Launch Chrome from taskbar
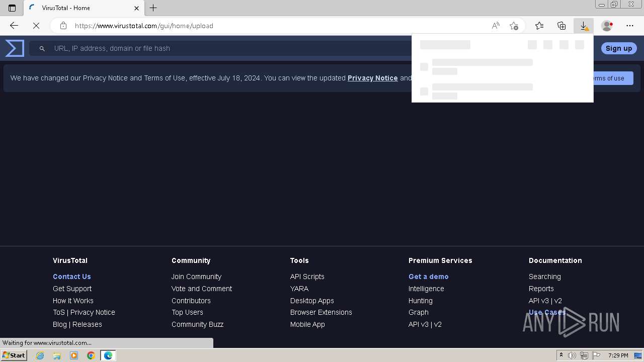644x362 pixels. coord(91,355)
